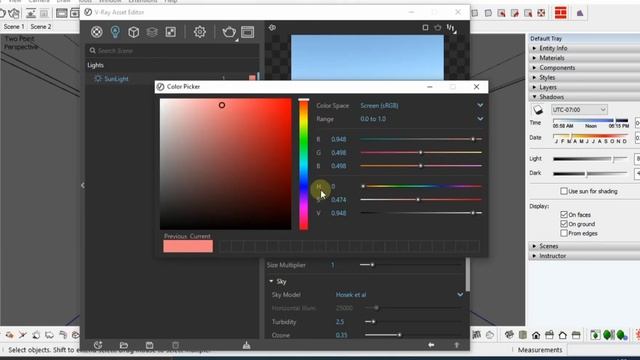Click the house icon in bottom toolbar
Image resolution: width=640 pixels, height=360 pixels.
pyautogui.click(x=536, y=336)
